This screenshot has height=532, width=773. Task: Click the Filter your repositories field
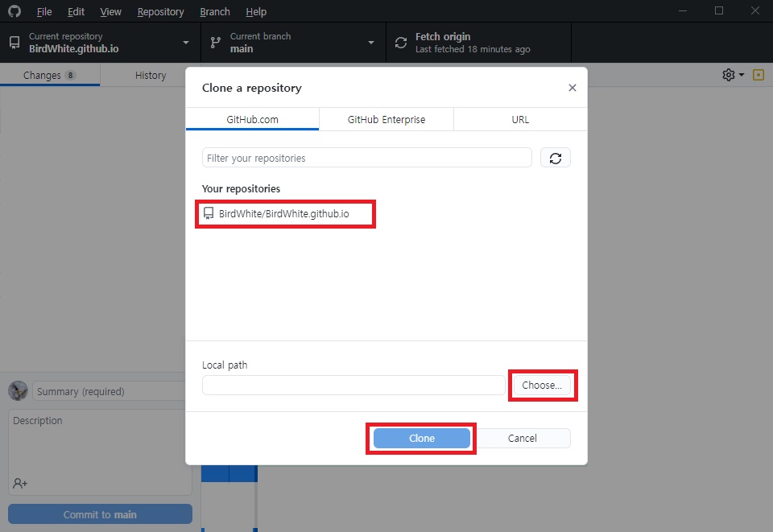367,158
